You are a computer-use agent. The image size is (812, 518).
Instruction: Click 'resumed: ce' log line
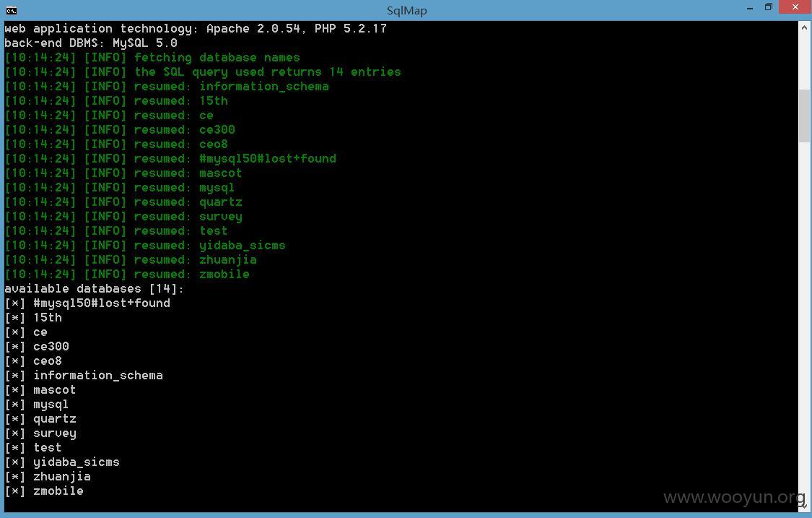109,116
